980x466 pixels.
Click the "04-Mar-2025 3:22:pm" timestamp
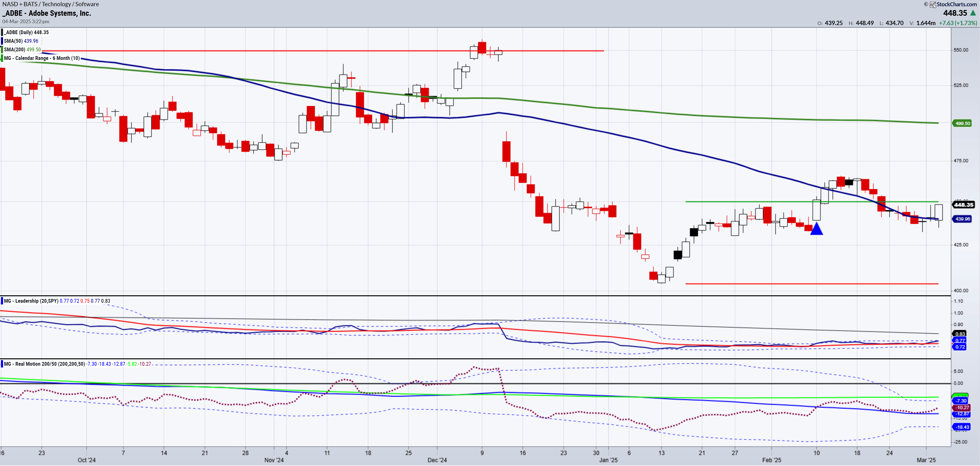coord(26,21)
